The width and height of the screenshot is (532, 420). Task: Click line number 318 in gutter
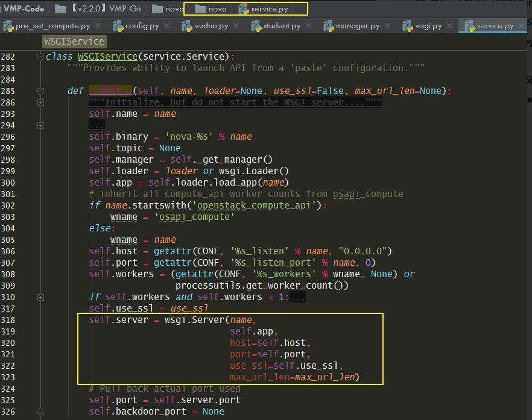click(8, 320)
